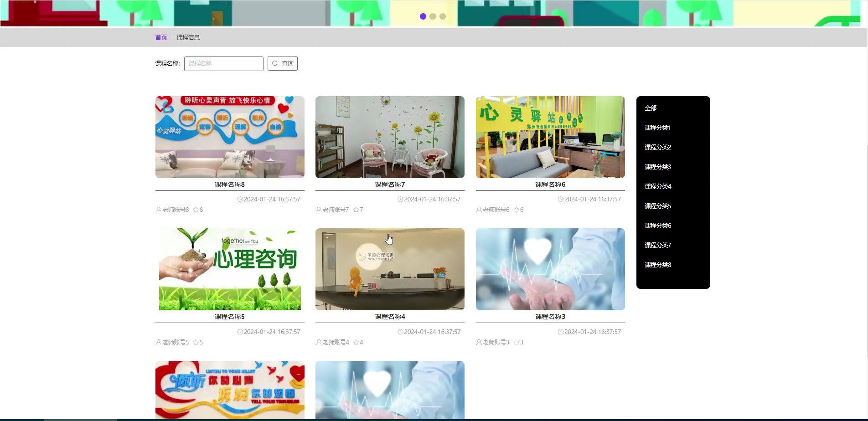Screen dimensions: 868x421
Task: Click the 课程名称5 title
Action: click(230, 317)
